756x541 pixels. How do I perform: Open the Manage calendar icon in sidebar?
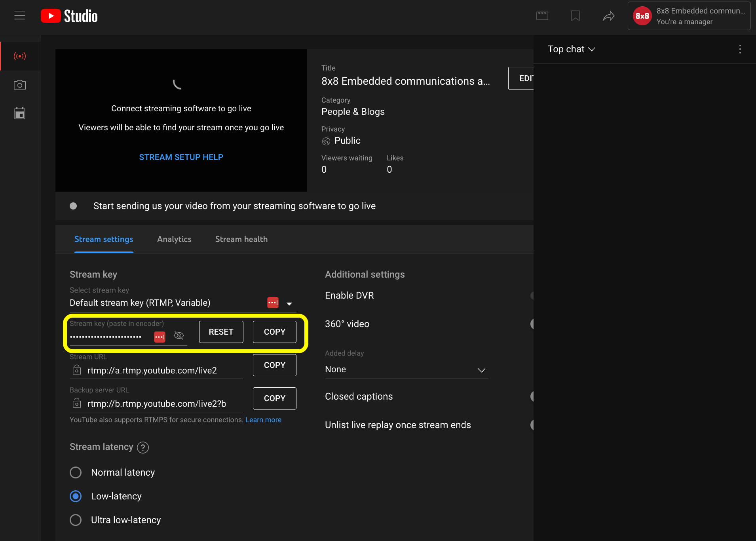tap(20, 114)
